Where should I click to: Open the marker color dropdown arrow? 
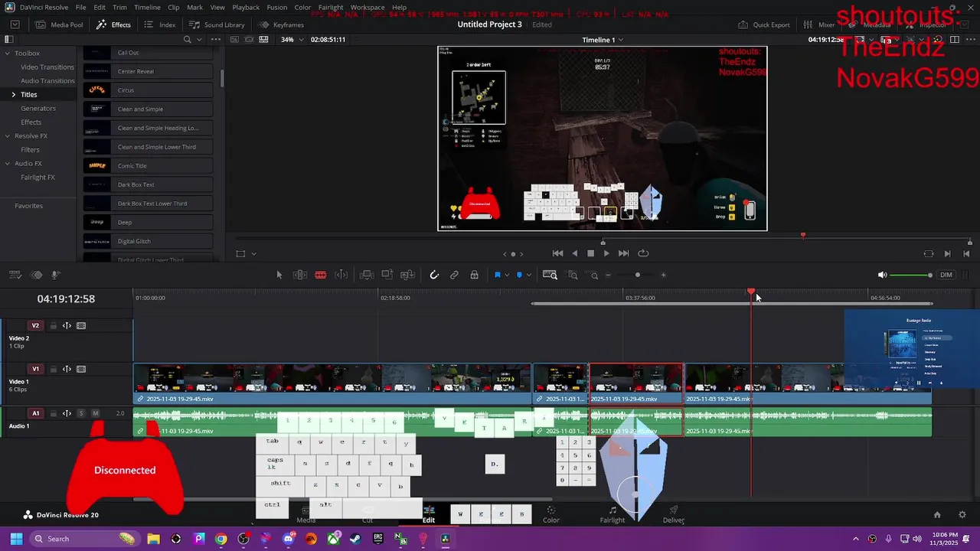pyautogui.click(x=528, y=275)
